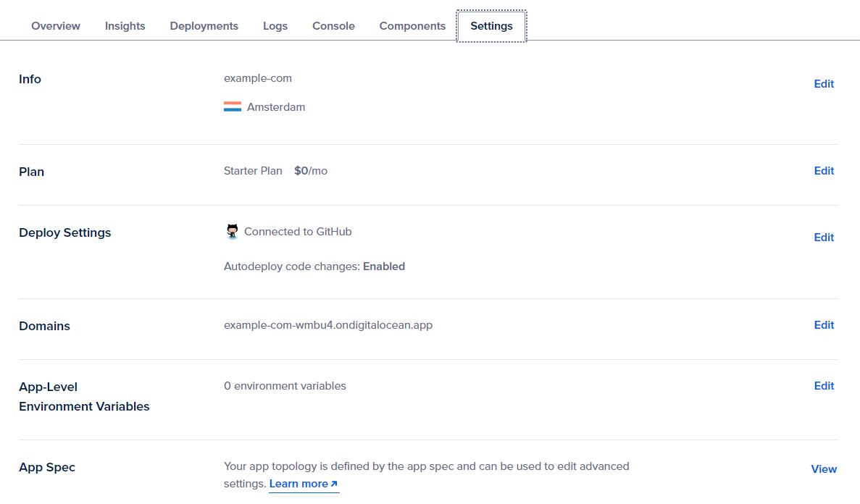Viewport: 860px width, 504px height.
Task: Click the 0 environment variables text
Action: coord(285,386)
